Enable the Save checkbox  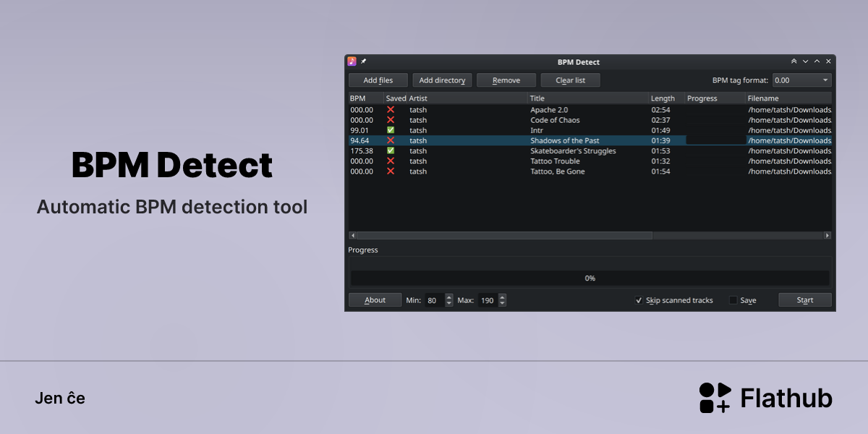(x=733, y=300)
